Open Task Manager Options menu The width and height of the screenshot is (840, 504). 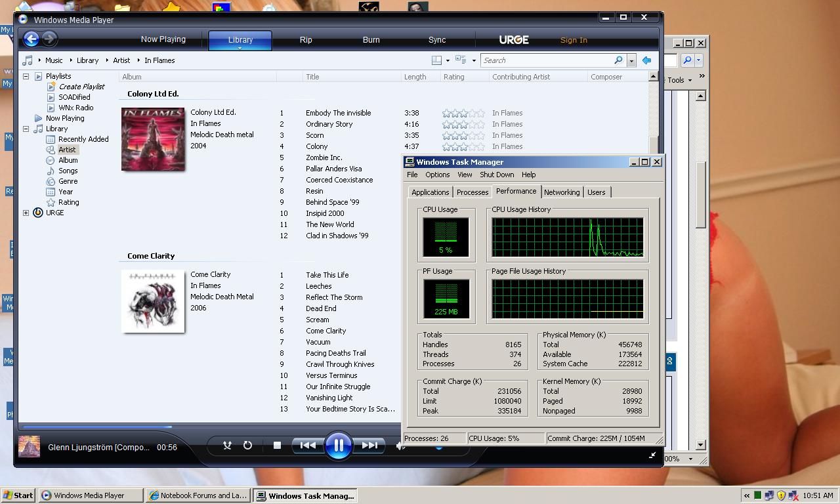click(437, 175)
